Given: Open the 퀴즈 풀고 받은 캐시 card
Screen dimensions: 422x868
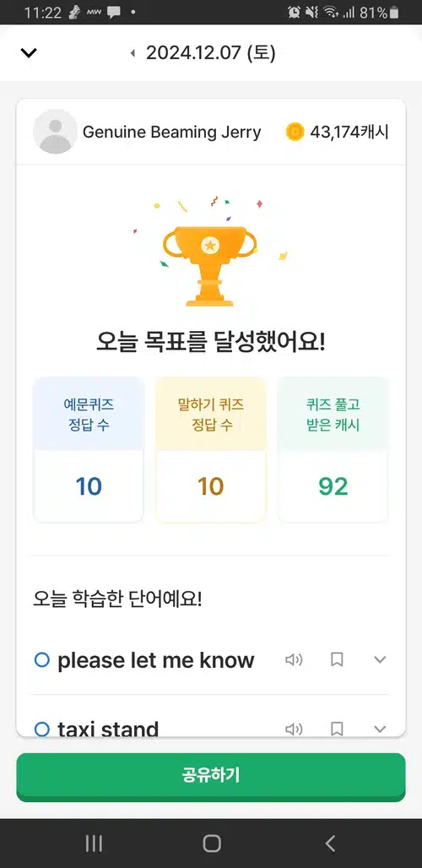Looking at the screenshot, I should pos(333,449).
